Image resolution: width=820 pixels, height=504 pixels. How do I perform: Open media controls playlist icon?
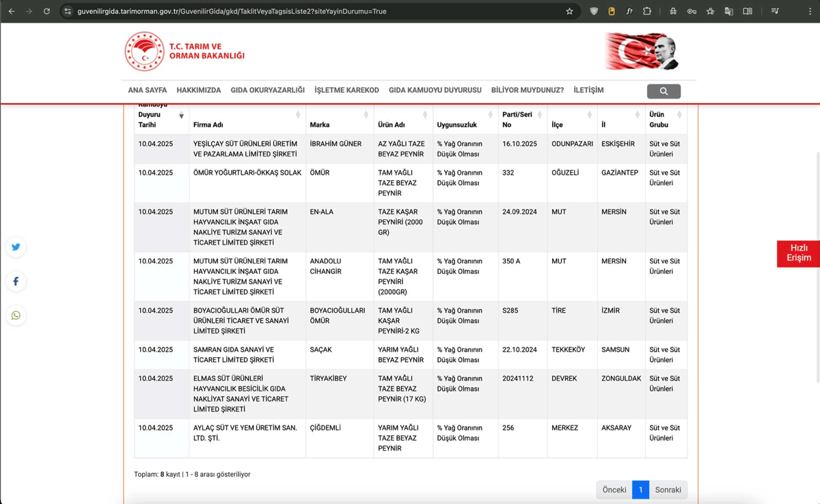[x=775, y=11]
